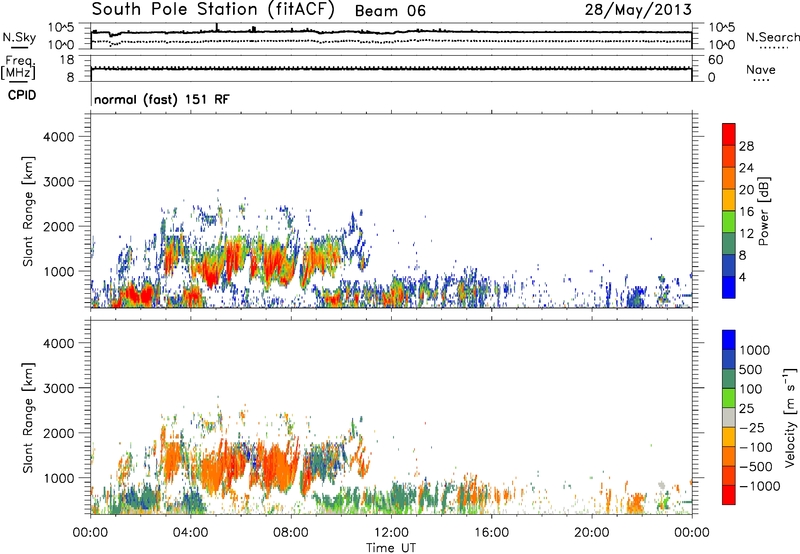Screen dimensions: 800x554
Task: Click the "CPID" row label
Action: pyautogui.click(x=22, y=95)
